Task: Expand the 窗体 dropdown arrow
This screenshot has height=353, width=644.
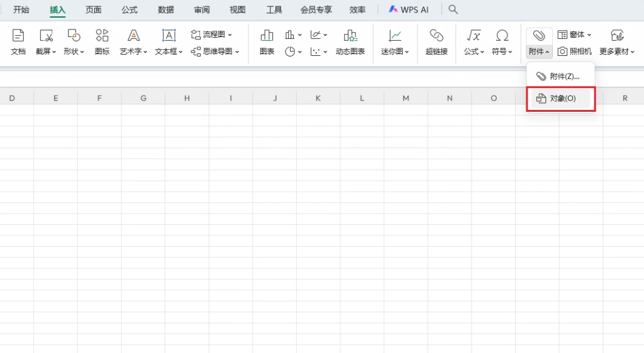Action: point(589,35)
